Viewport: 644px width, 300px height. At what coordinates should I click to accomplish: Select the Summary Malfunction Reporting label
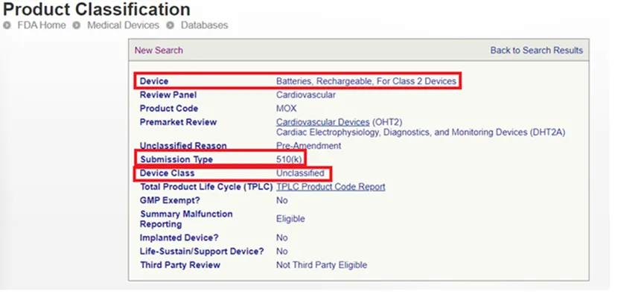coord(186,219)
